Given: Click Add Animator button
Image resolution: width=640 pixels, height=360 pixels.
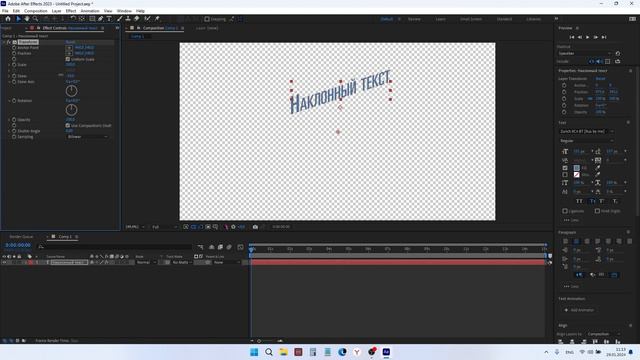Looking at the screenshot, I should 579,310.
